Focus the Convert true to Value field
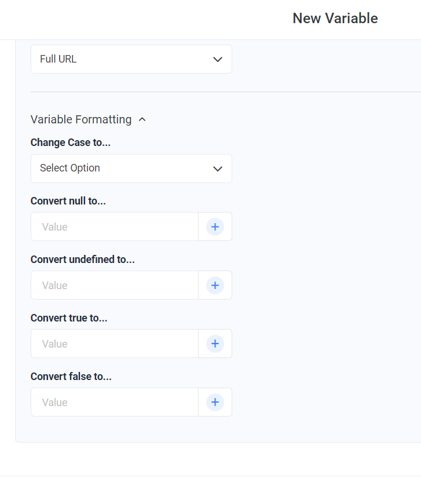 [x=115, y=344]
